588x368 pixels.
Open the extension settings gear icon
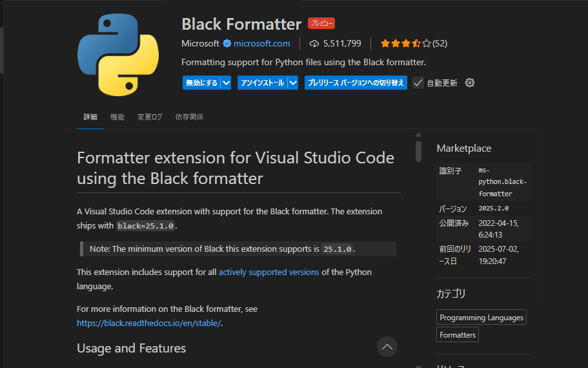coord(470,83)
